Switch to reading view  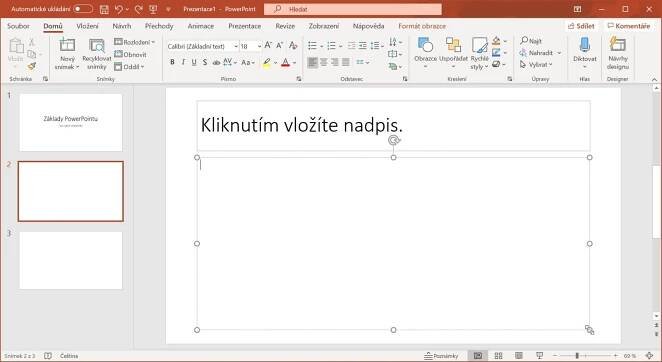(x=519, y=356)
